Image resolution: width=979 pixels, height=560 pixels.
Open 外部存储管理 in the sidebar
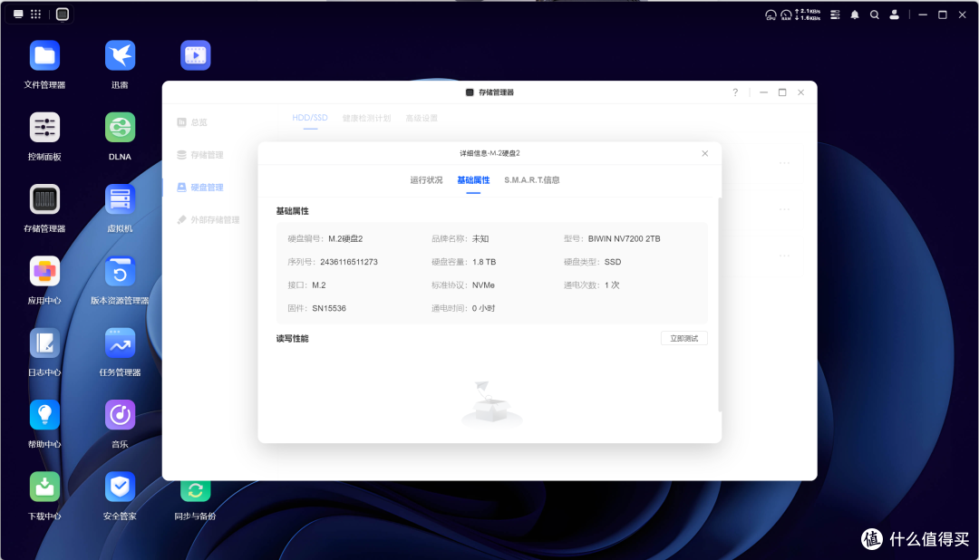[x=208, y=220]
